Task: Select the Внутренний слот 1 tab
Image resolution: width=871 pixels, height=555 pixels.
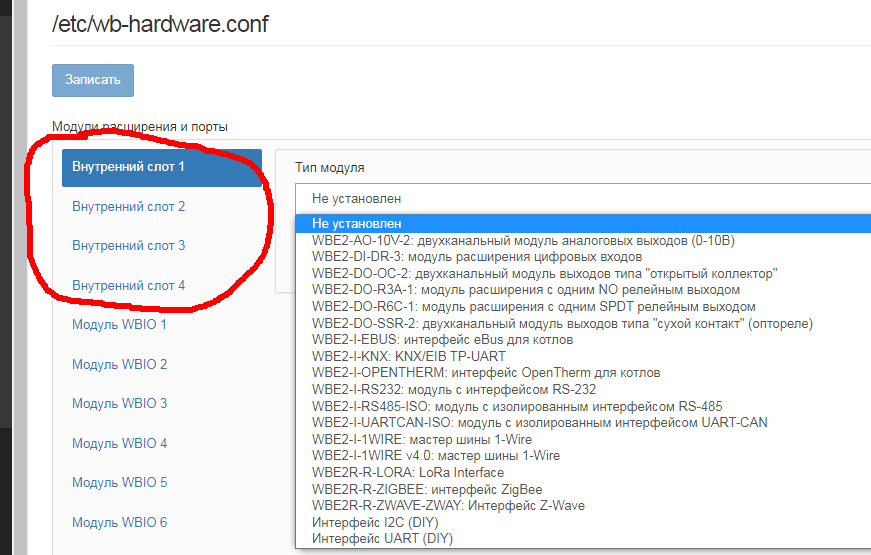Action: point(162,167)
